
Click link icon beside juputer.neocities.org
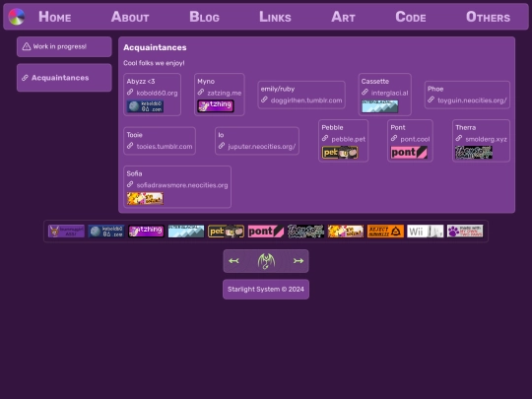coord(222,146)
